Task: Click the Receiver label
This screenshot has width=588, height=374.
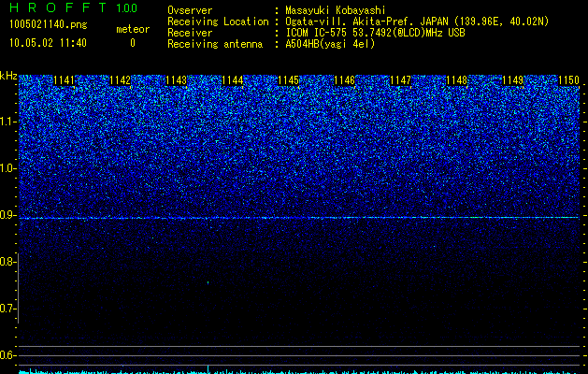Action: (190, 33)
